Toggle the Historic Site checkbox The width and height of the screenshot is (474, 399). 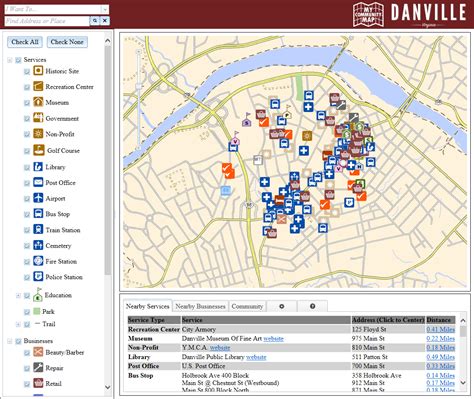(x=27, y=72)
